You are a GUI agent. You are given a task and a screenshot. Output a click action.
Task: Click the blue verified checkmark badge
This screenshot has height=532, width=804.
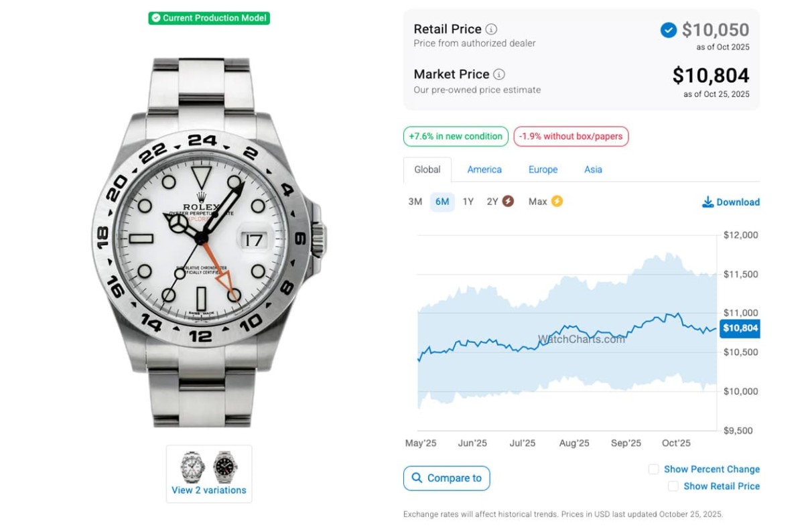[x=668, y=30]
